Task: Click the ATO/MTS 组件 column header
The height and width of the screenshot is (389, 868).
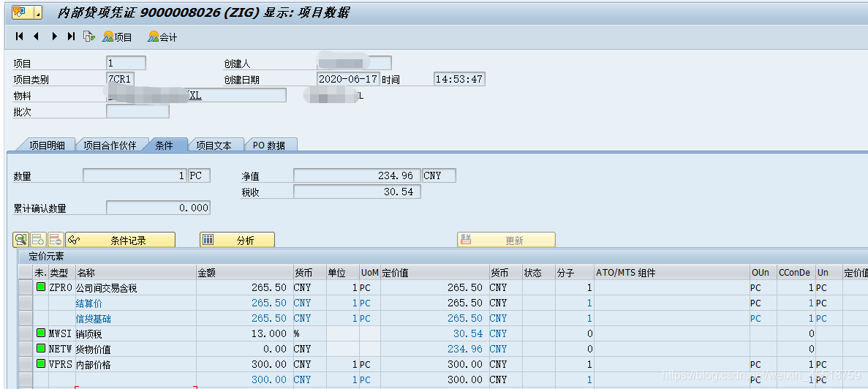Action: pyautogui.click(x=671, y=273)
